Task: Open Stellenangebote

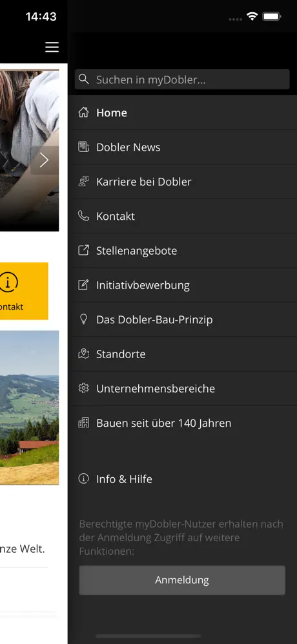Action: pos(183,250)
